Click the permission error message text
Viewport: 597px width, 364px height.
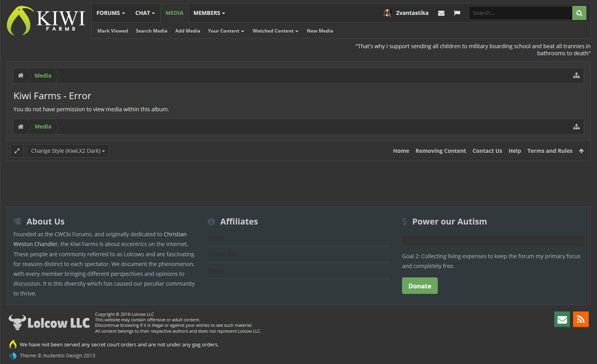(91, 109)
